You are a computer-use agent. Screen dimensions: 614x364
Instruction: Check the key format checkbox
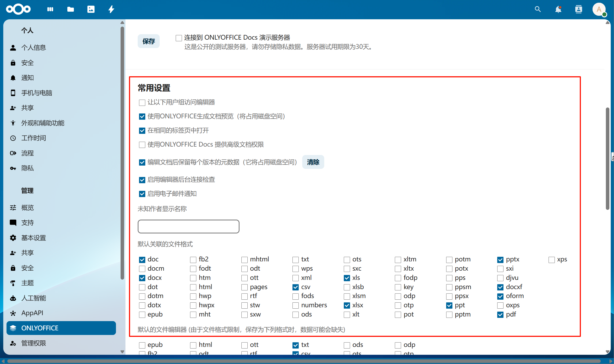[x=398, y=287]
